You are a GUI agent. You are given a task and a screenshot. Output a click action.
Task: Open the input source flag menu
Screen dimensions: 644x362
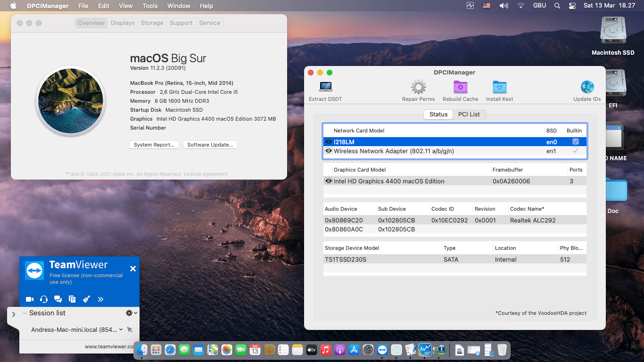487,6
